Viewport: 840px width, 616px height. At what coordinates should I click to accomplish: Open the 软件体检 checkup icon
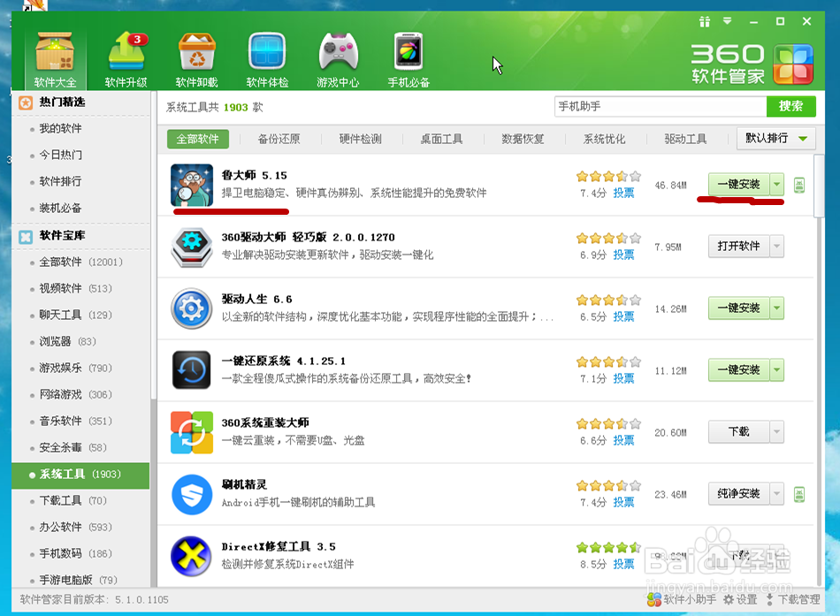267,57
